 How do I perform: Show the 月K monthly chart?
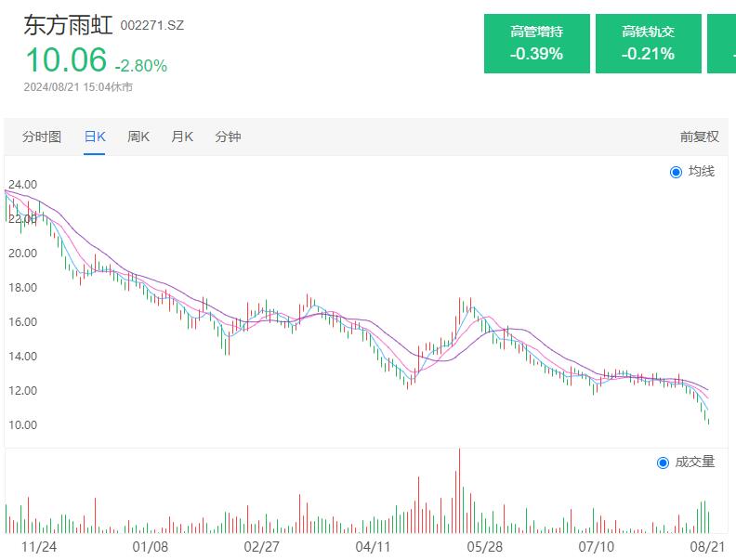182,137
